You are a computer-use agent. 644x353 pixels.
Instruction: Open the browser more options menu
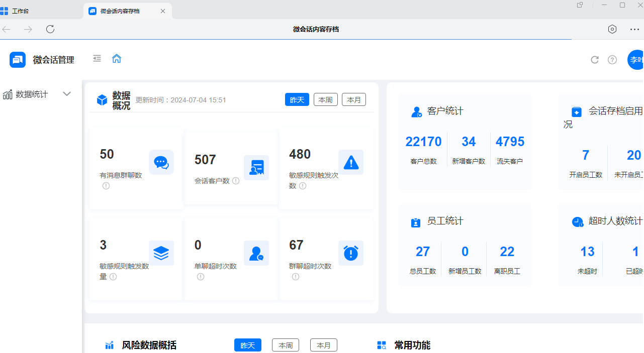(634, 29)
